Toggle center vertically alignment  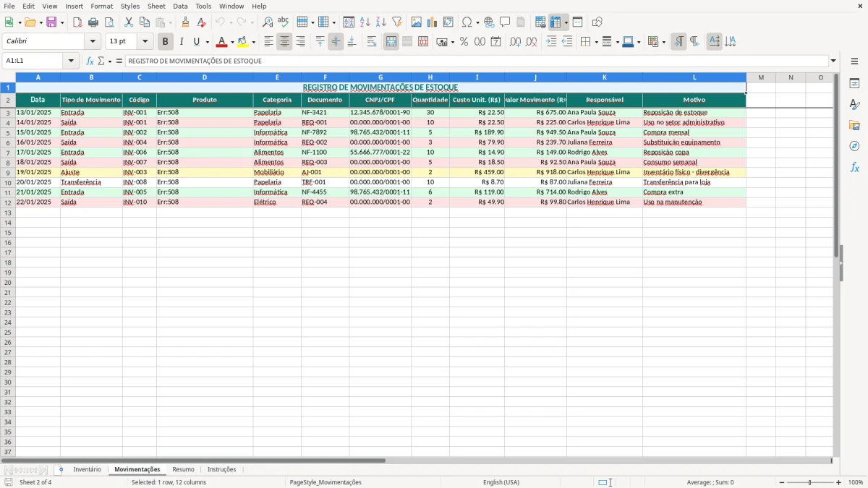(336, 42)
